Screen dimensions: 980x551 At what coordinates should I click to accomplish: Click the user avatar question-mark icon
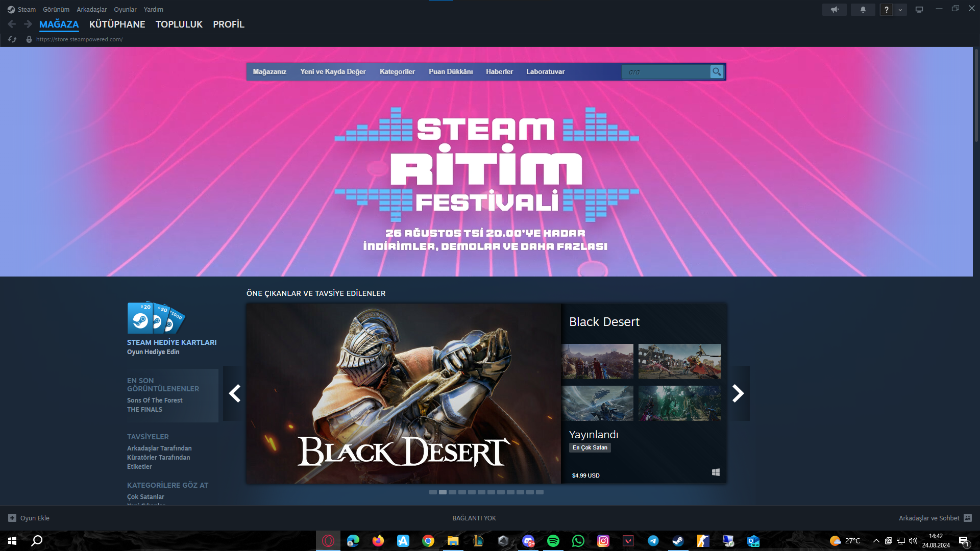(887, 10)
